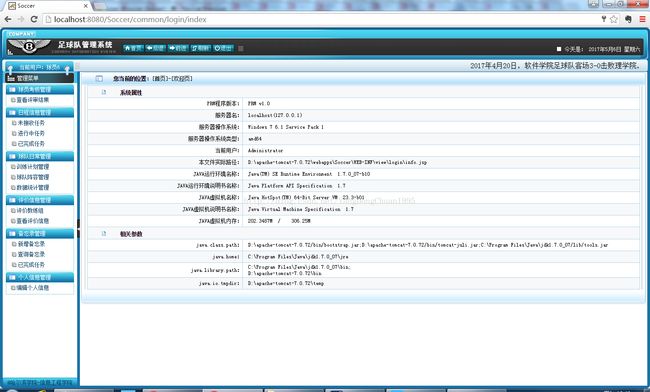Click the value Windows 7 6.1 Service Pack 1
650x392 pixels.
[x=286, y=127]
